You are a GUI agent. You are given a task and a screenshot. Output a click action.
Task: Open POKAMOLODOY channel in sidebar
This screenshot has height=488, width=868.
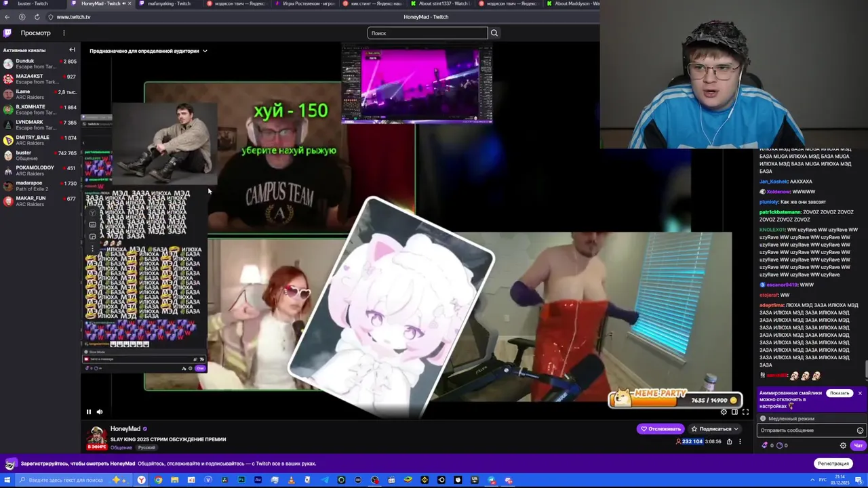pos(40,170)
